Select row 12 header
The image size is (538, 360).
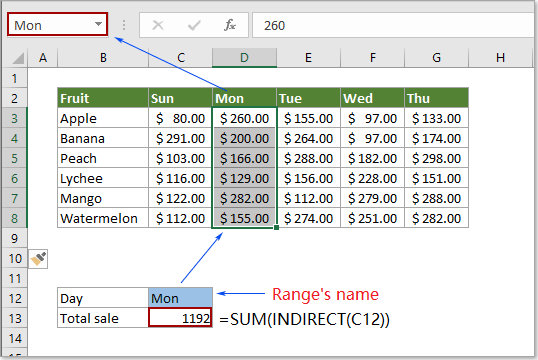[x=14, y=298]
